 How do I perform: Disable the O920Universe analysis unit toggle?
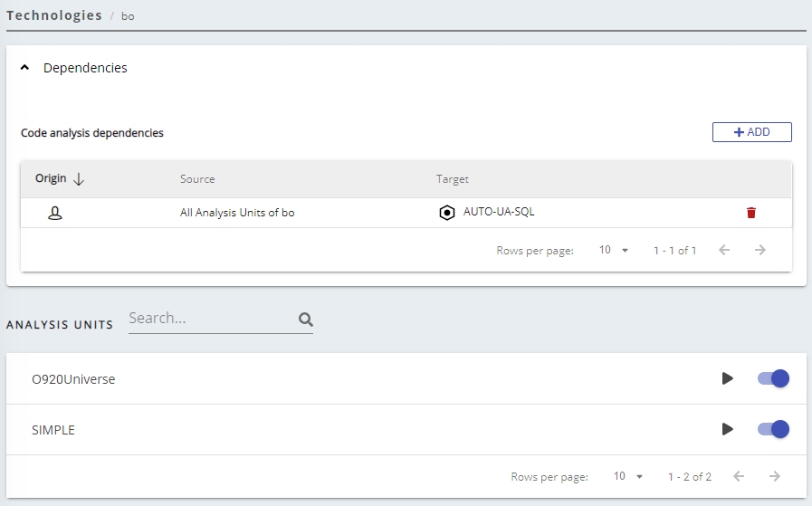pyautogui.click(x=773, y=378)
